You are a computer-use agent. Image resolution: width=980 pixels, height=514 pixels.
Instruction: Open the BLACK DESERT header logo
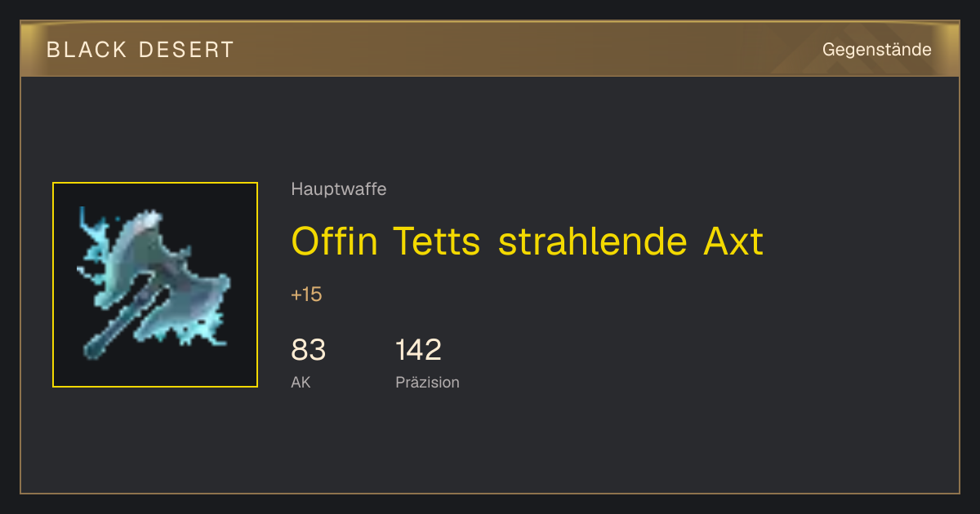[x=140, y=50]
